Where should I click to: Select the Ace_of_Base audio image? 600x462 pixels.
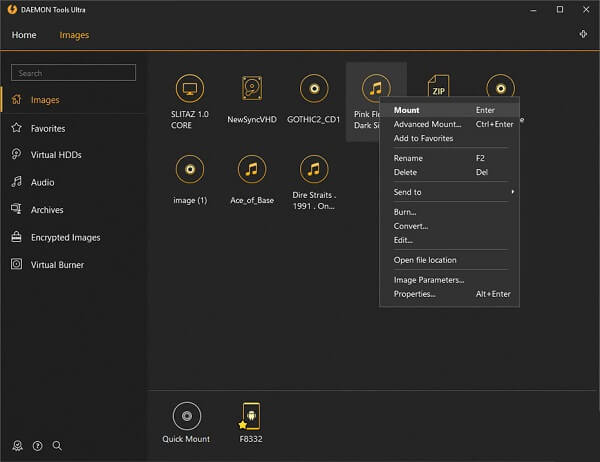pyautogui.click(x=252, y=169)
